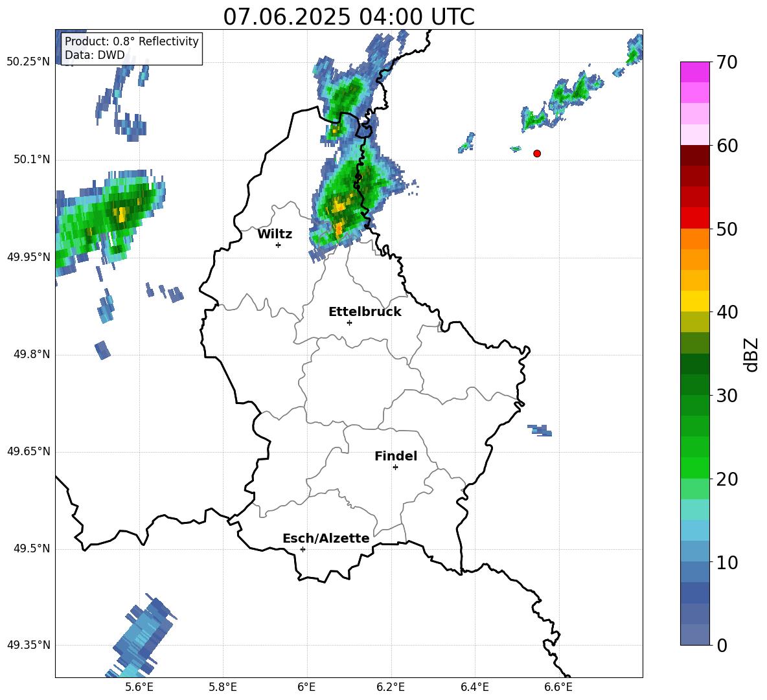Image resolution: width=767 pixels, height=700 pixels.
Task: Click the 10 tick on the colorbar
Action: tap(726, 562)
